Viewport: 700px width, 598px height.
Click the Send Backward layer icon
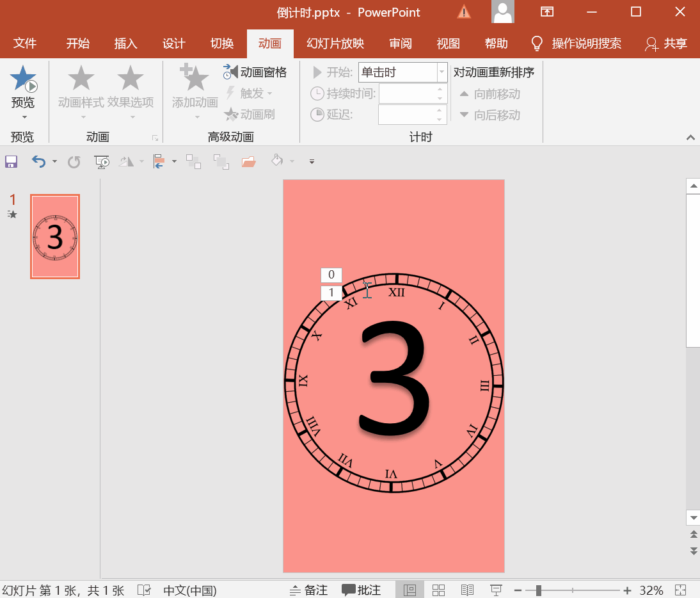click(221, 161)
